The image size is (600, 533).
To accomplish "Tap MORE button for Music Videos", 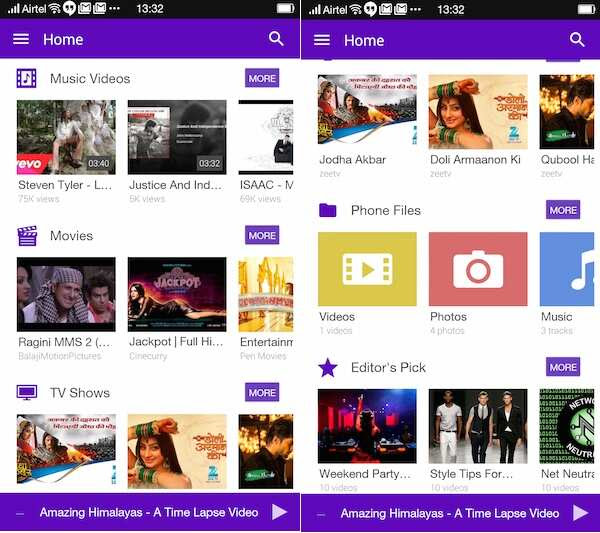I will 262,78.
